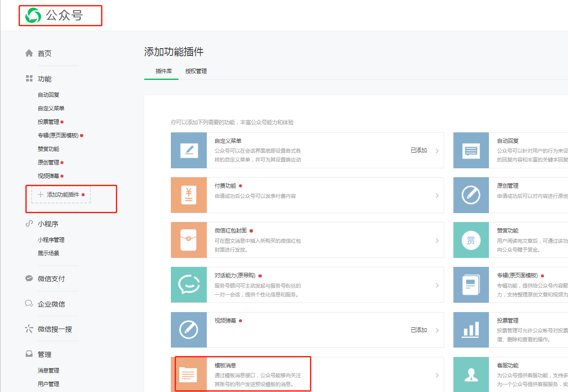Click the person icon of 客服功能 card
The height and width of the screenshot is (392, 568).
471,375
